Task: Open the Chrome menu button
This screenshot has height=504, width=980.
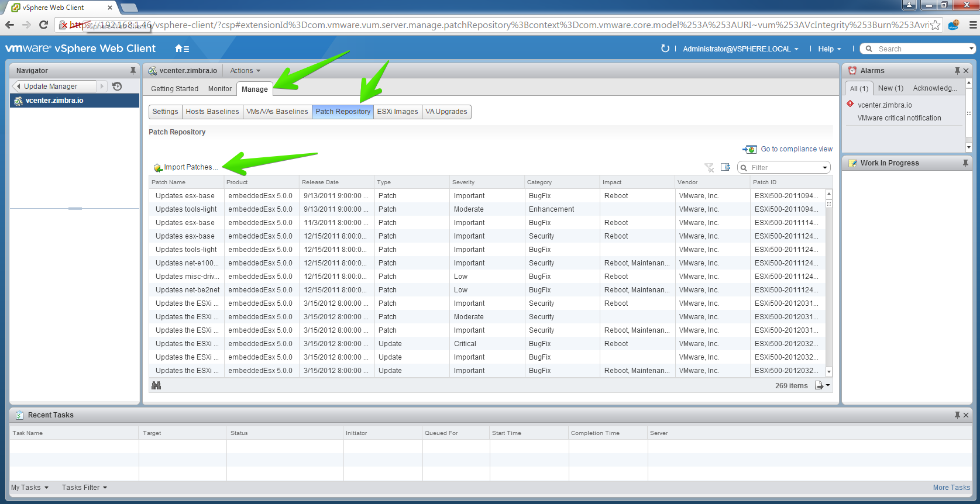Action: click(974, 25)
